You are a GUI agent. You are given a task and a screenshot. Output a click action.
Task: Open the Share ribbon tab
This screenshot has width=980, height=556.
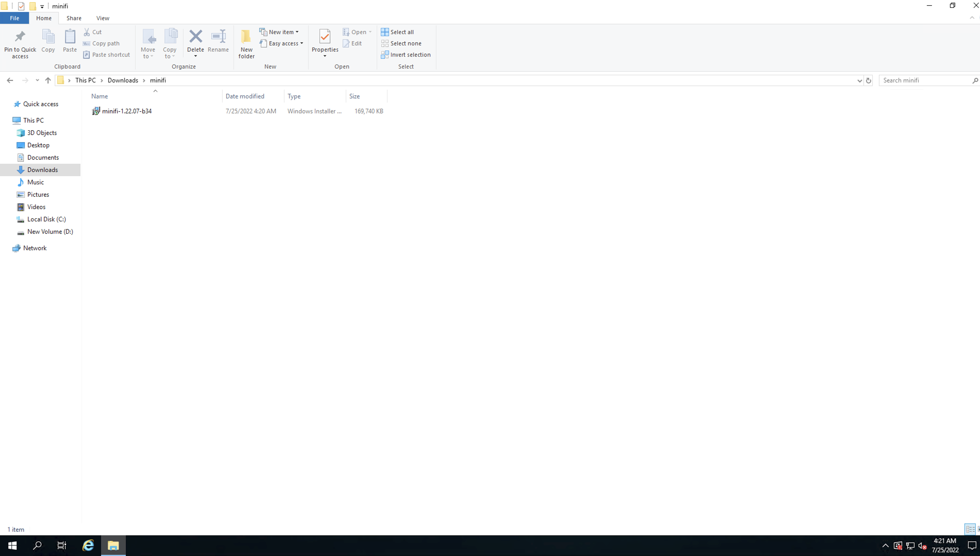(74, 18)
